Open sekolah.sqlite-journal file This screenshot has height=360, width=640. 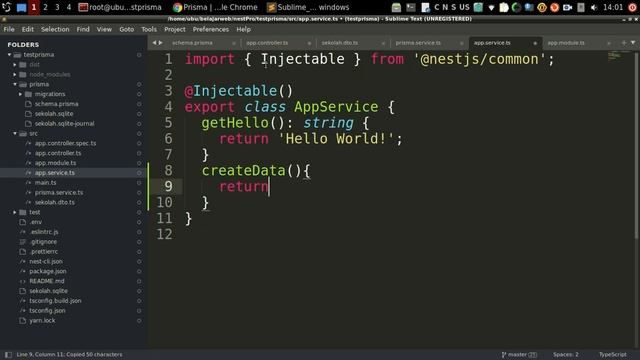point(64,124)
